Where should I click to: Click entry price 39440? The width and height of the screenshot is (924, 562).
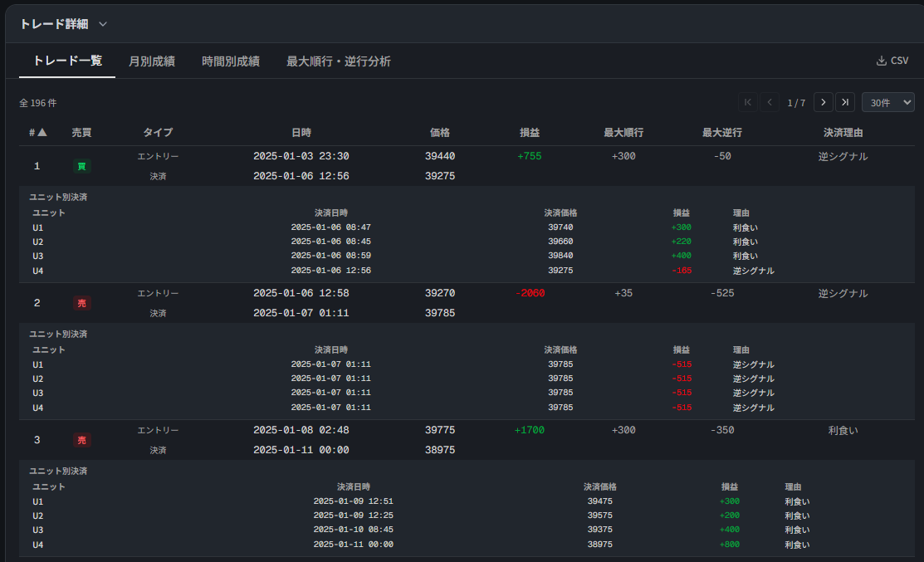point(440,156)
